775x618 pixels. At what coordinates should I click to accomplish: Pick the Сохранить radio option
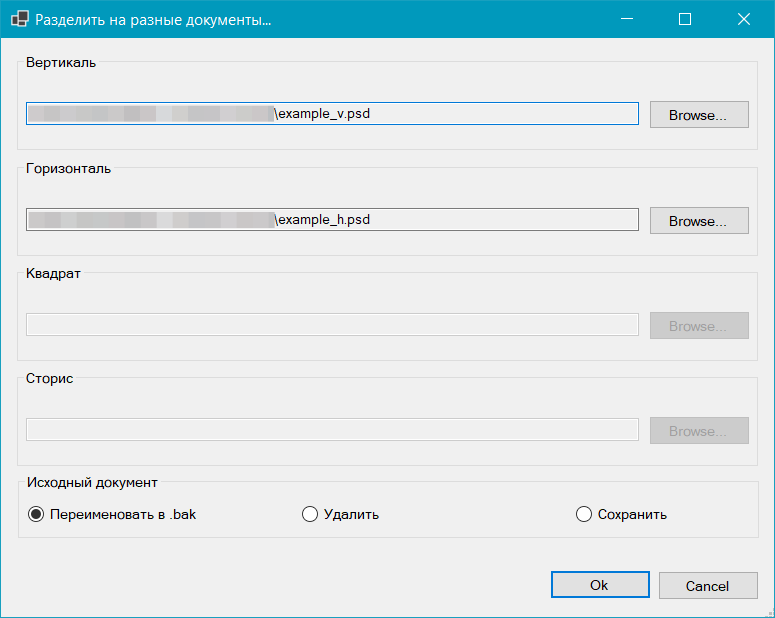(x=584, y=514)
